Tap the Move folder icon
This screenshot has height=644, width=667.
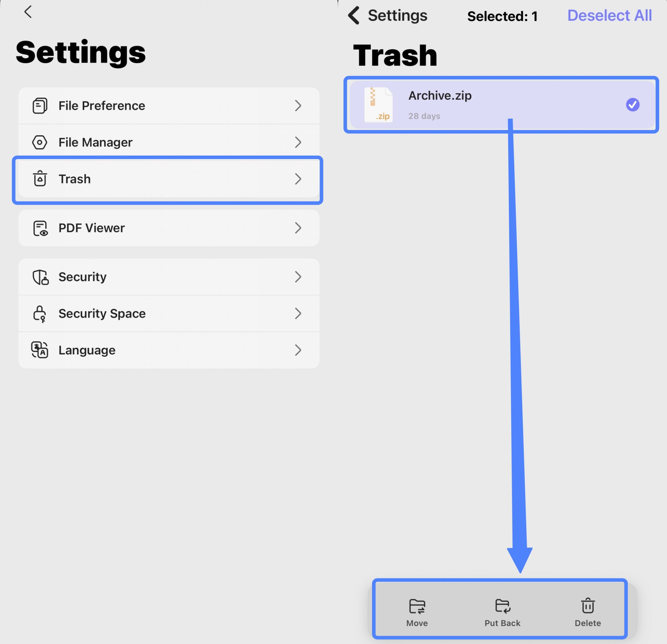[417, 606]
